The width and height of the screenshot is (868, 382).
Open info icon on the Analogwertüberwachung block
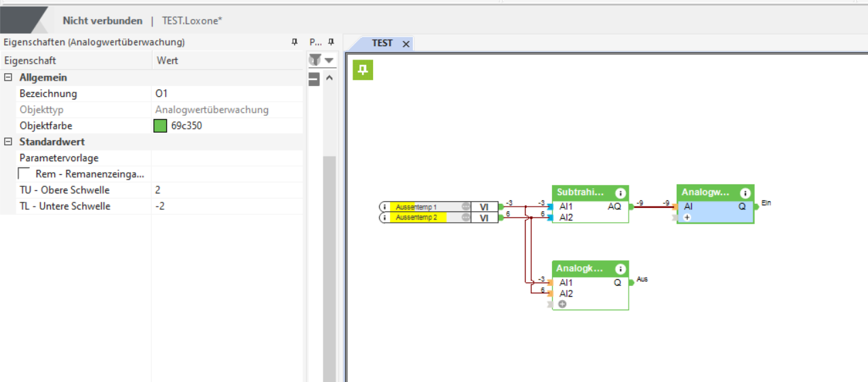(745, 193)
